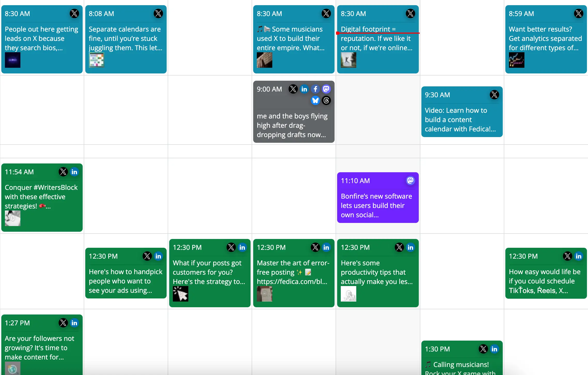
Task: Click the Bluesky butterfly icon on the 9:00 AM post
Action: pyautogui.click(x=315, y=100)
